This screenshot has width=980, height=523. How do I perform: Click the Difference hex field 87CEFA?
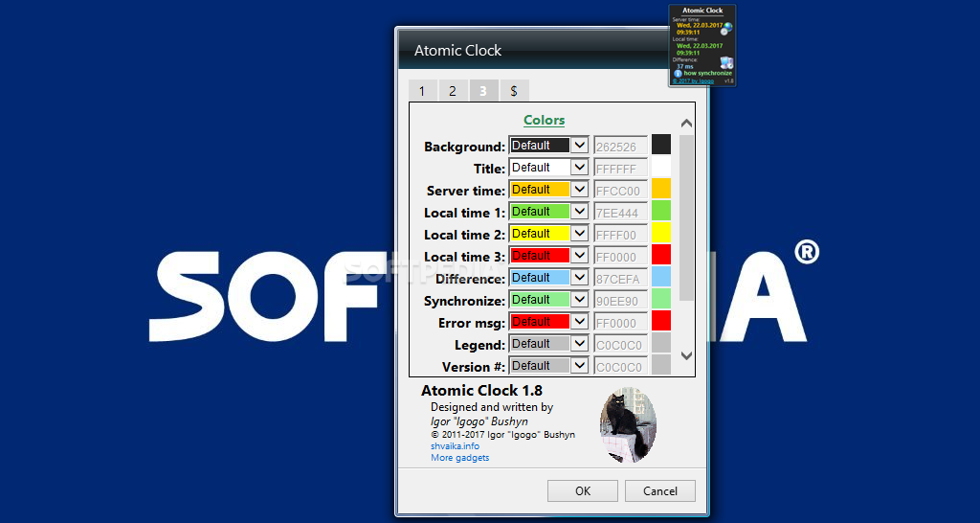[x=620, y=278]
